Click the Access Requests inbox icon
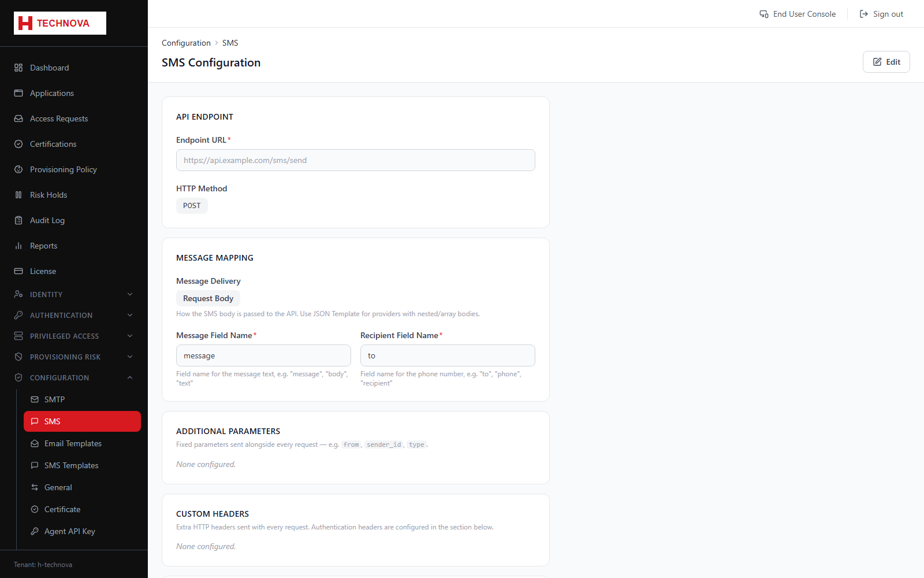924x578 pixels. (18, 118)
